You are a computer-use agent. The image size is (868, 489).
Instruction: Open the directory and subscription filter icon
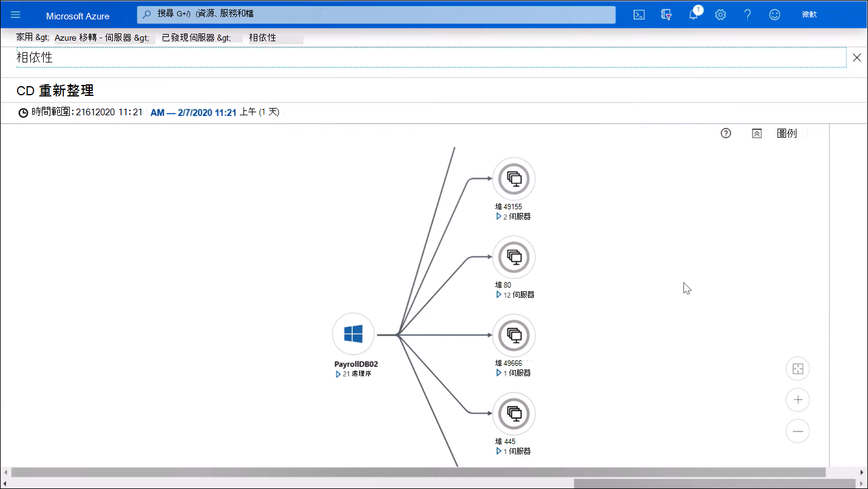pyautogui.click(x=666, y=15)
